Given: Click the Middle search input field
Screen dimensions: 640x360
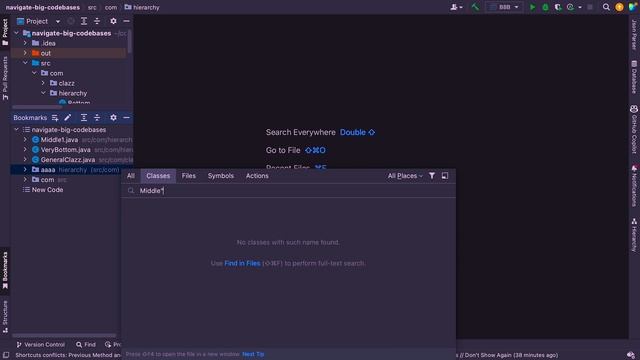Looking at the screenshot, I should pyautogui.click(x=288, y=191).
